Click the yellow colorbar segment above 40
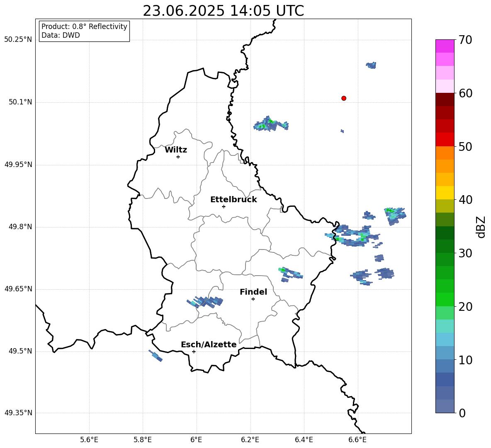Screen dimensions: 491x448 coord(445,193)
